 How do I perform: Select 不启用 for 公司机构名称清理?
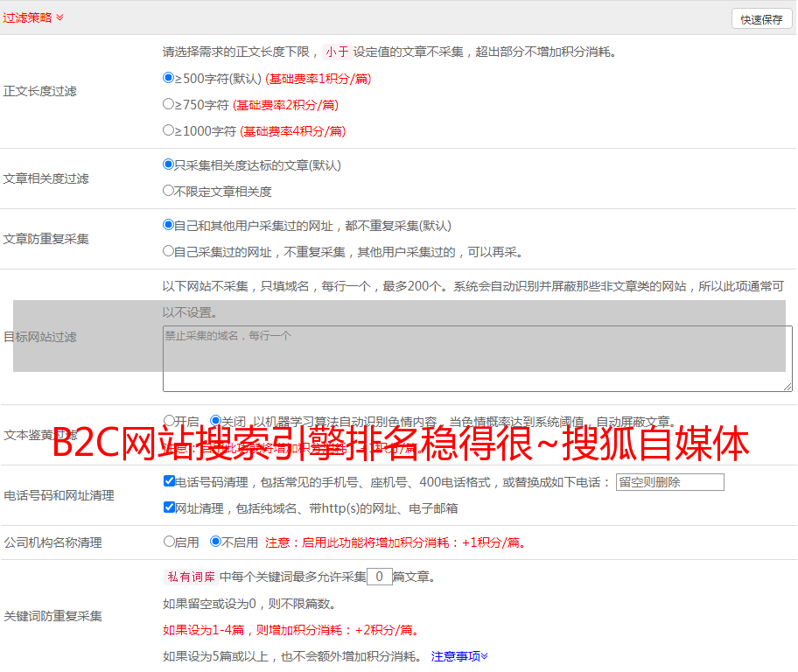click(216, 542)
